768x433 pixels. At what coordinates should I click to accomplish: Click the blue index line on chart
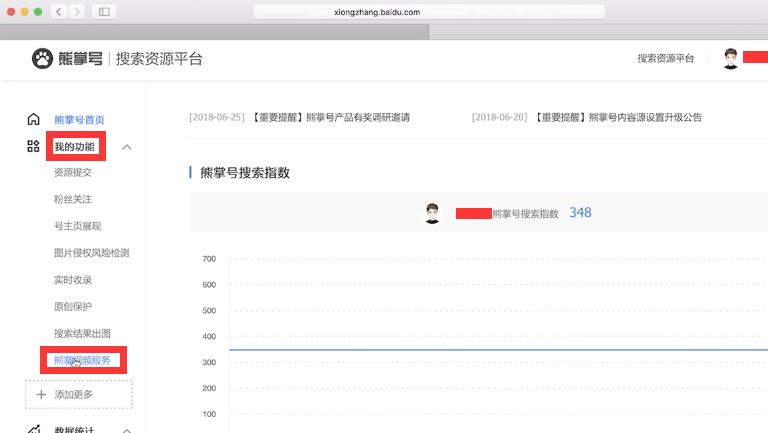pyautogui.click(x=499, y=350)
